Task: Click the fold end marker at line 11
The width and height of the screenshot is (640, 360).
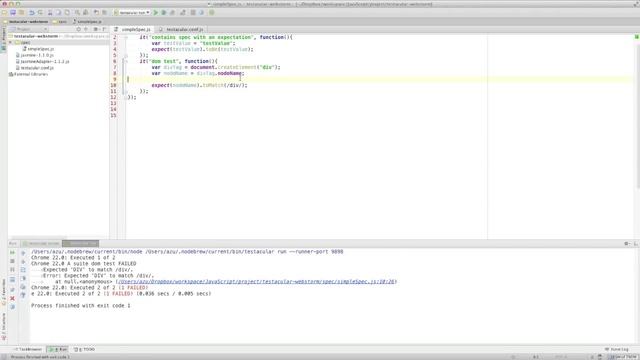Action: coord(126,91)
